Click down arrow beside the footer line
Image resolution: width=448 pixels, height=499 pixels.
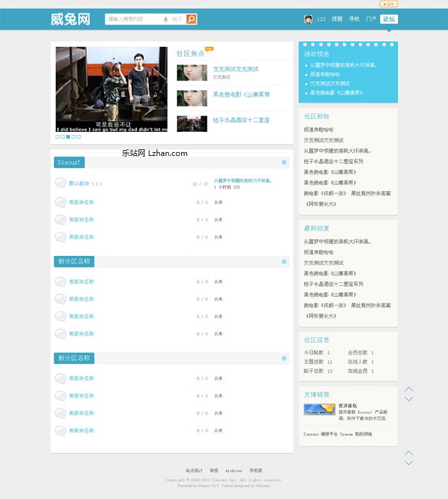409,463
